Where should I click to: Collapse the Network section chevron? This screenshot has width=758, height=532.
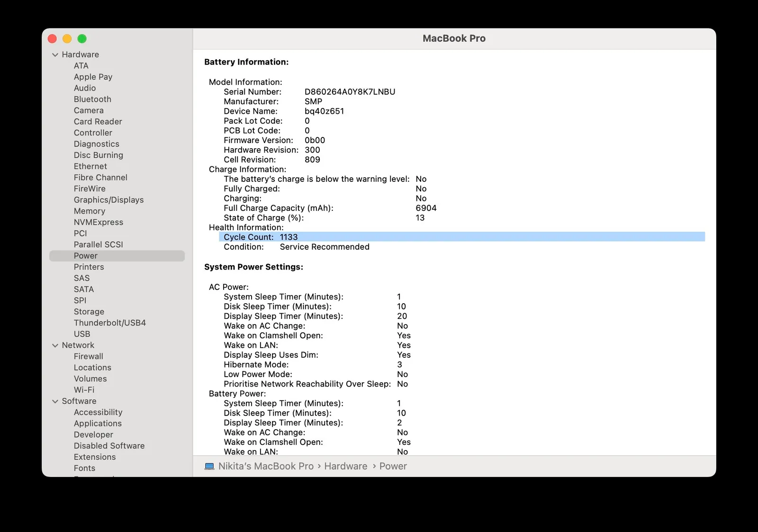tap(55, 346)
